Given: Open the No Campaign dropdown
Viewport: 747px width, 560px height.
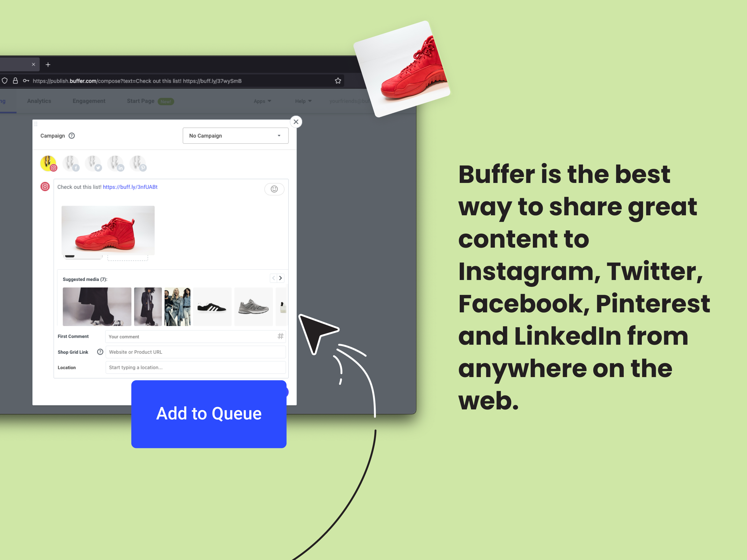Looking at the screenshot, I should pyautogui.click(x=233, y=135).
